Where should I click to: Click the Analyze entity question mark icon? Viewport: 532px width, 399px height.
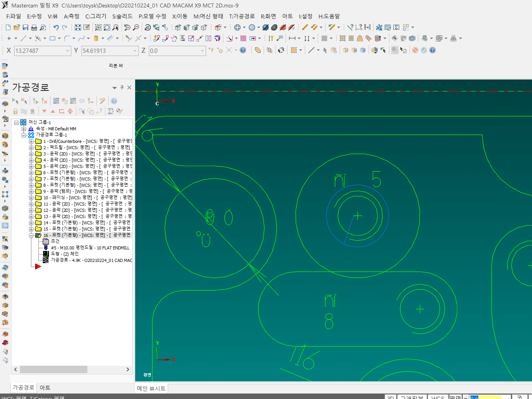(350, 27)
